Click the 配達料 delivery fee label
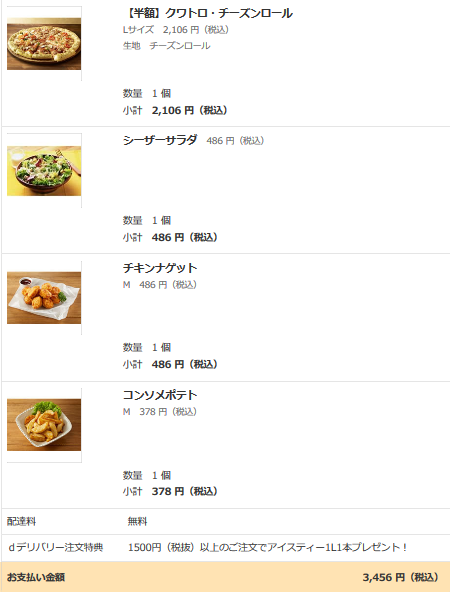Screen dimensions: 450x592 (x=22, y=521)
